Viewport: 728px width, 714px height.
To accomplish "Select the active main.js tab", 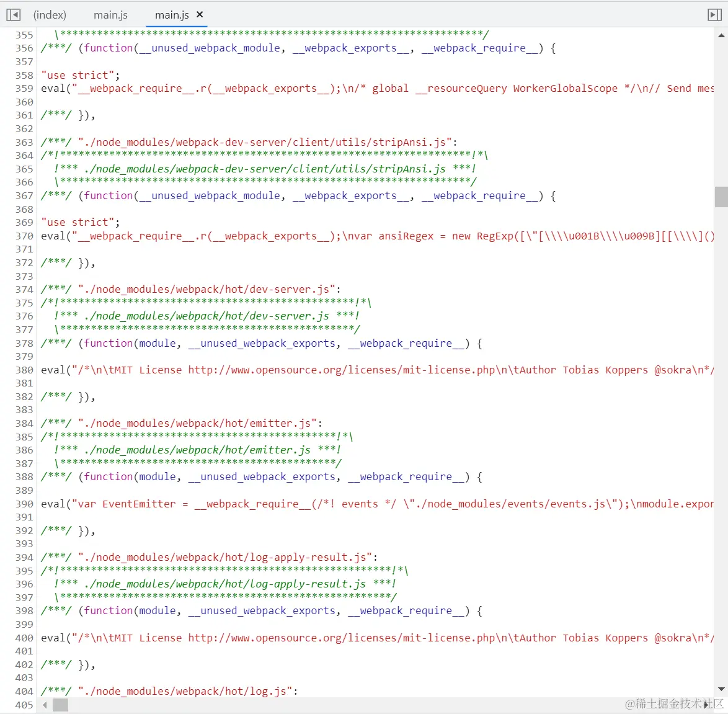I will [172, 15].
